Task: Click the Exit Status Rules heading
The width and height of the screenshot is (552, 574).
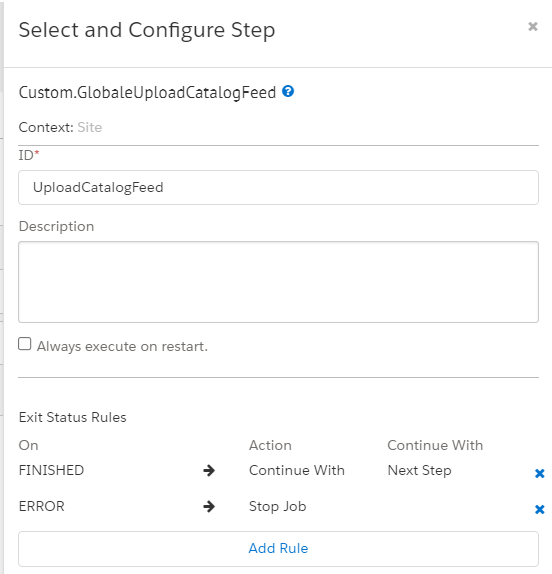Action: pos(72,417)
